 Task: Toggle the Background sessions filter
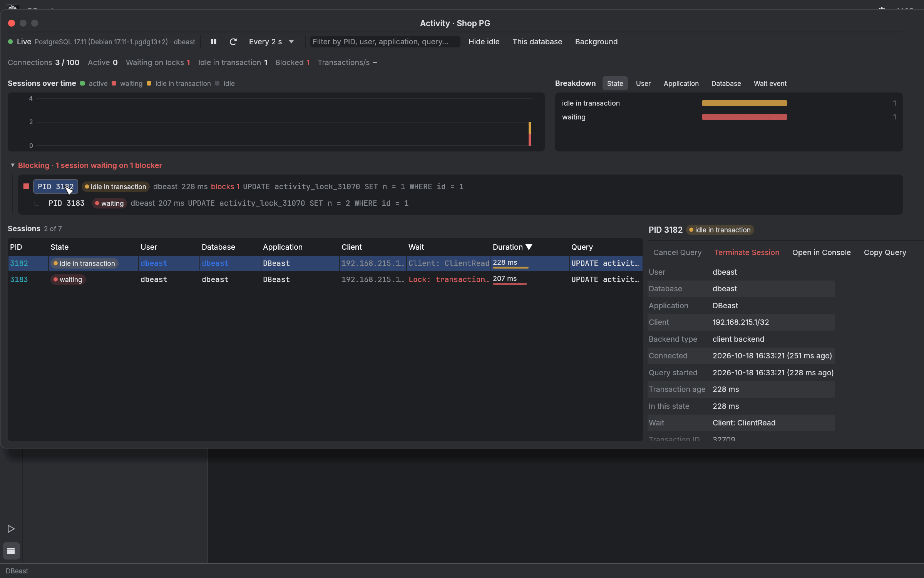596,42
